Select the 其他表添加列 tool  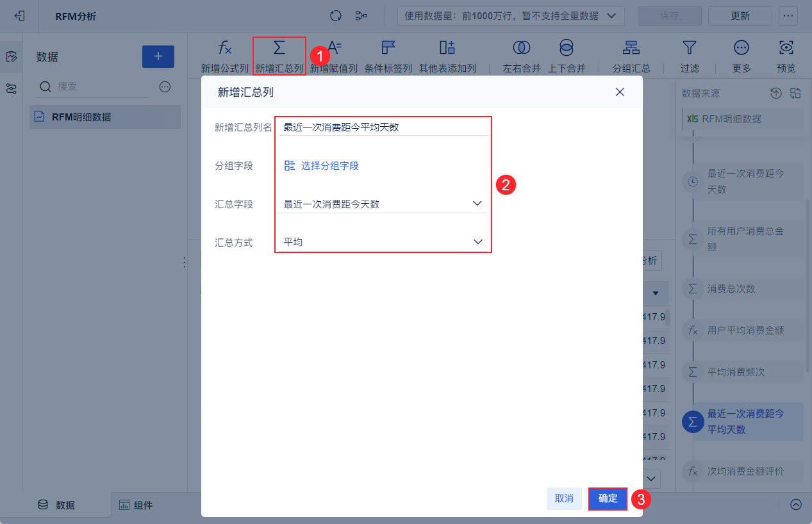point(447,56)
